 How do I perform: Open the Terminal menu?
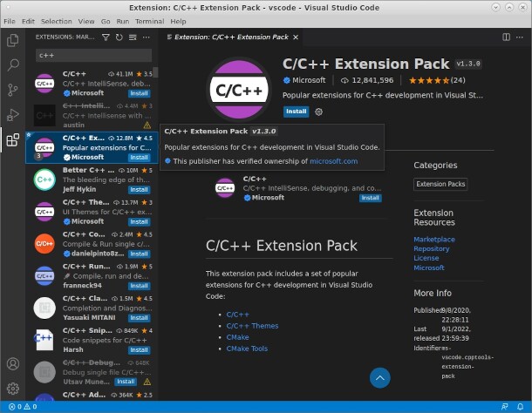coord(150,22)
